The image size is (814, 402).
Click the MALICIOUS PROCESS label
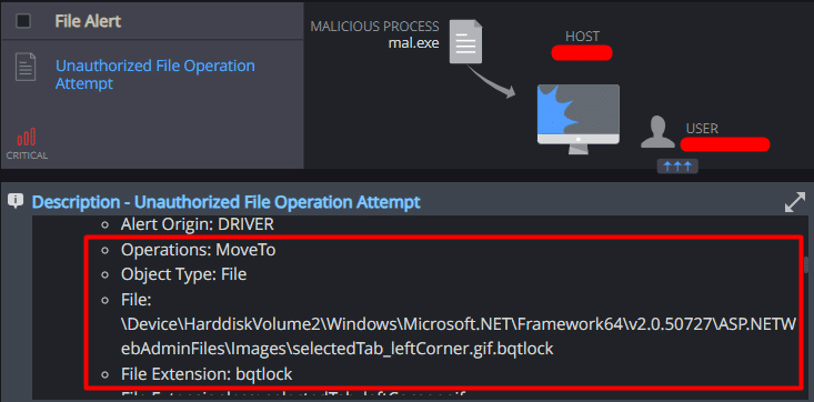click(x=376, y=26)
